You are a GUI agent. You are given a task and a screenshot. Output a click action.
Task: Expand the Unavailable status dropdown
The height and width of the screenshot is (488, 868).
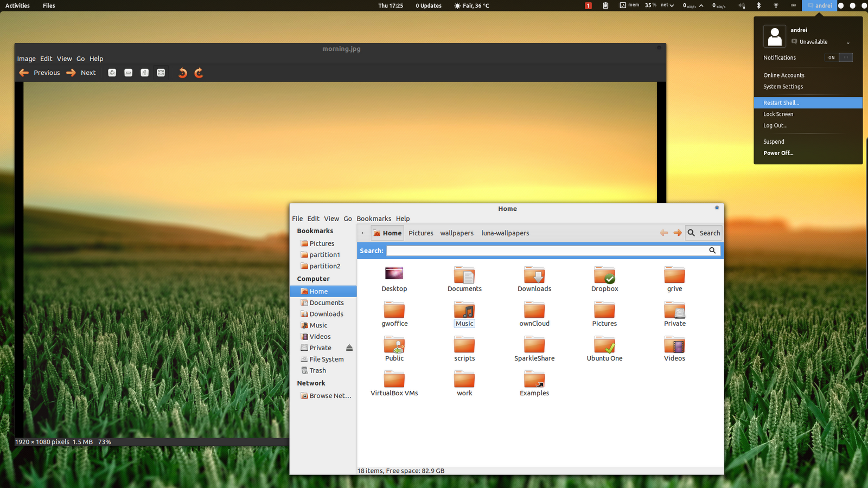[848, 42]
